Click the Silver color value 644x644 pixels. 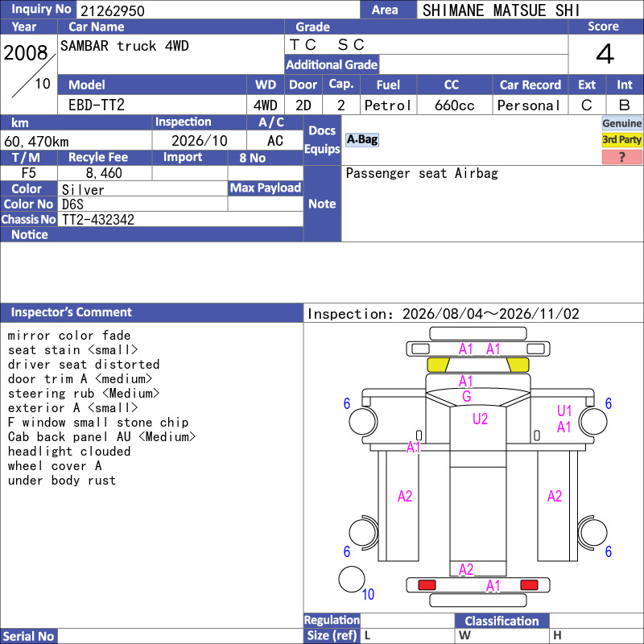(x=83, y=190)
